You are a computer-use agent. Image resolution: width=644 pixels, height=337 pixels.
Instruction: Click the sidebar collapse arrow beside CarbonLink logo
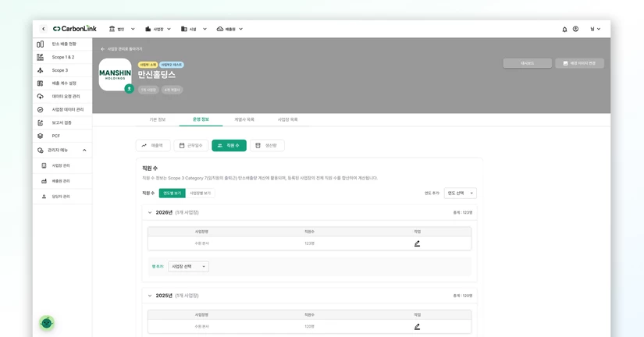coord(43,29)
